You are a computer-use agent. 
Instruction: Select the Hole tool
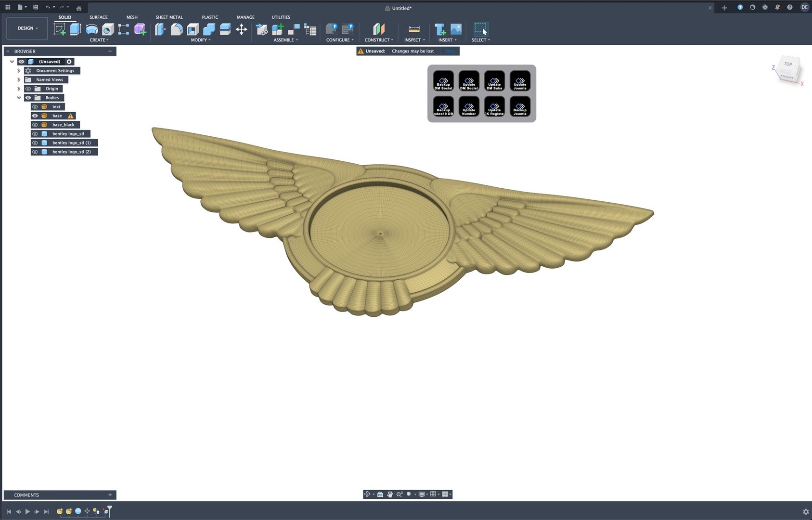(x=107, y=29)
